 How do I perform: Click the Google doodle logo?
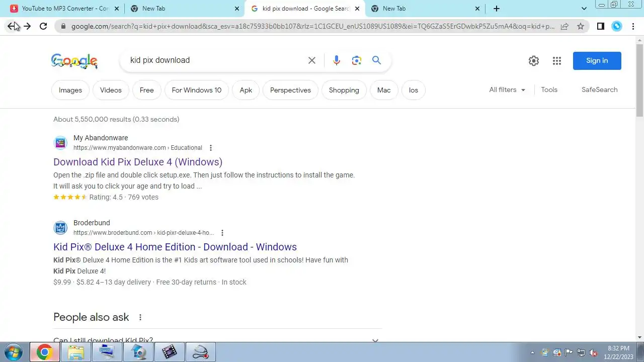[74, 61]
